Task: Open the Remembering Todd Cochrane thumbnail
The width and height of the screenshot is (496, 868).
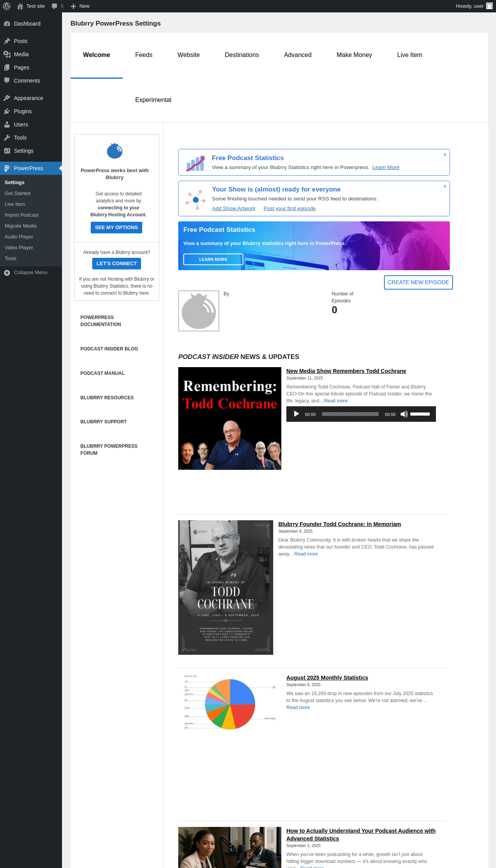Action: point(230,418)
